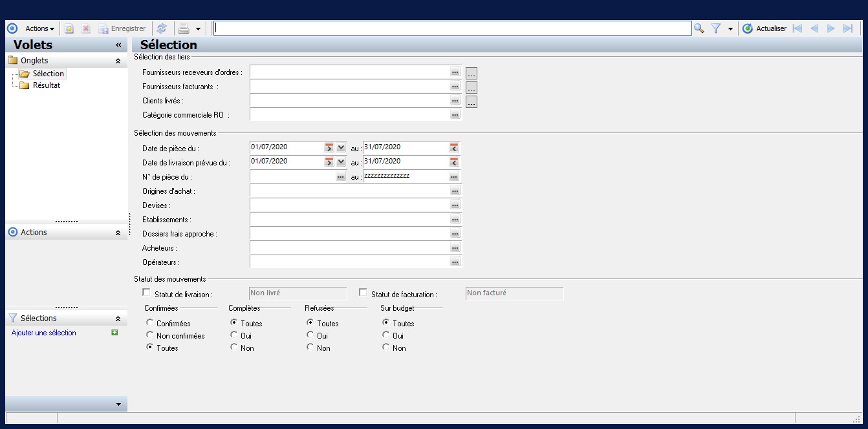This screenshot has height=429, width=868.
Task: Open lookup for Fournisseurs receveurs d'ordres field
Action: (x=455, y=72)
